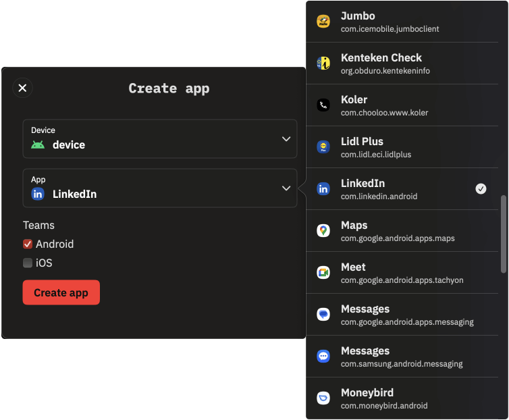The image size is (509, 420).
Task: Close the Create app dialog
Action: 22,88
